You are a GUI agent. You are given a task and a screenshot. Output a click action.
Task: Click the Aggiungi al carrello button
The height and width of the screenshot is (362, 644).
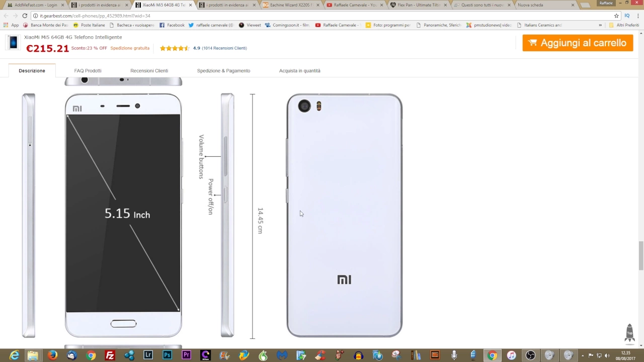pyautogui.click(x=578, y=43)
